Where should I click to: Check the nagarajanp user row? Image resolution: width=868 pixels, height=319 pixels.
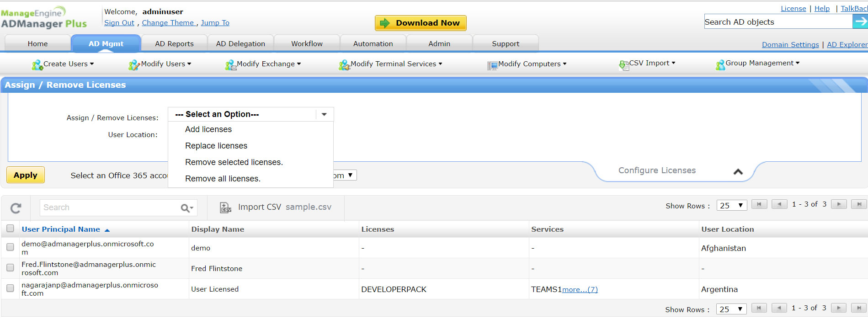click(10, 288)
